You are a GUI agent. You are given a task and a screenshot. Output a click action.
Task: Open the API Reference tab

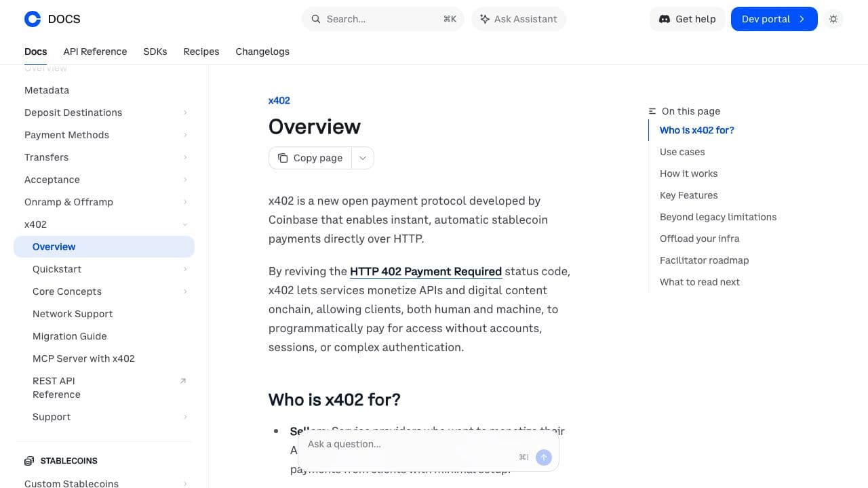click(x=95, y=52)
